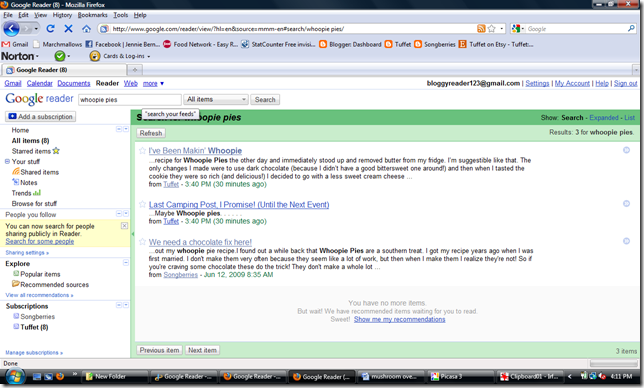Open the Gmail bookmark
The image size is (644, 388).
[15, 44]
